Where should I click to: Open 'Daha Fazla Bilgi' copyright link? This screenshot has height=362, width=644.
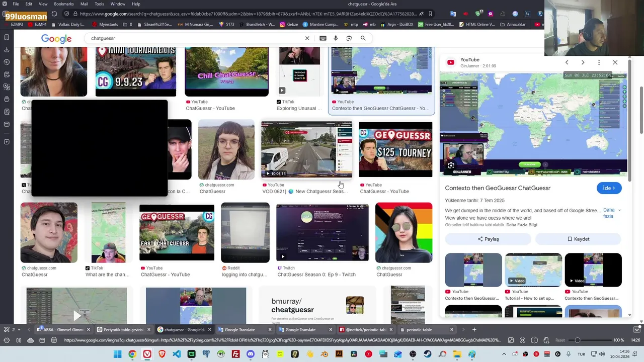[522, 225]
